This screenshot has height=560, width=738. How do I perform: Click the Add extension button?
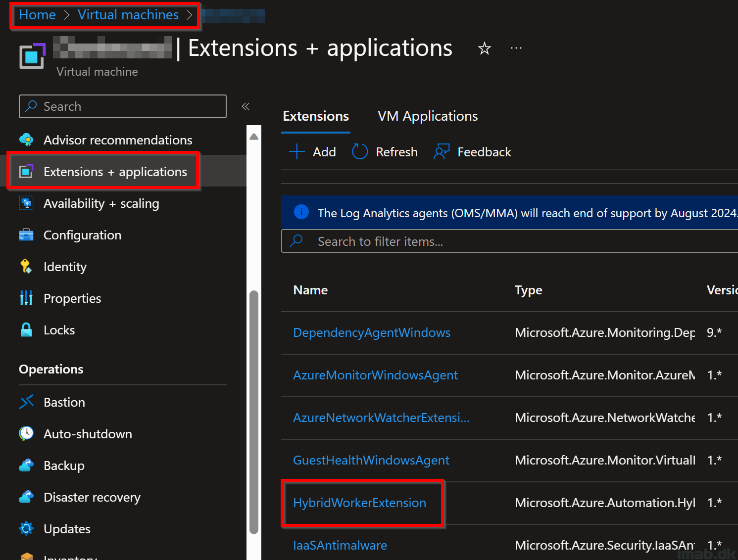[x=312, y=152]
